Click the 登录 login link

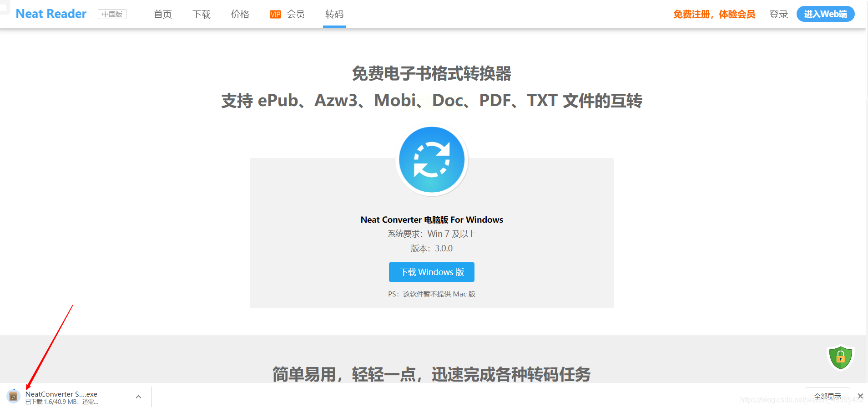pos(778,14)
